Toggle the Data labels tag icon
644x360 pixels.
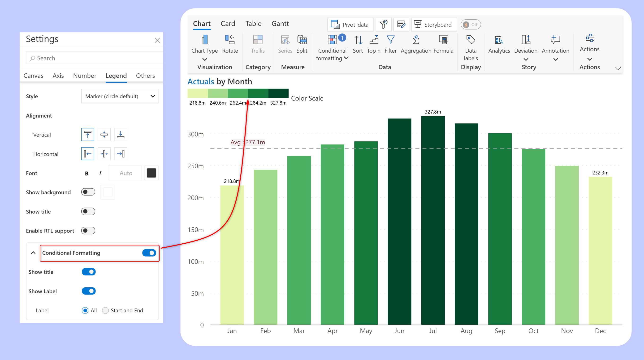click(x=471, y=40)
